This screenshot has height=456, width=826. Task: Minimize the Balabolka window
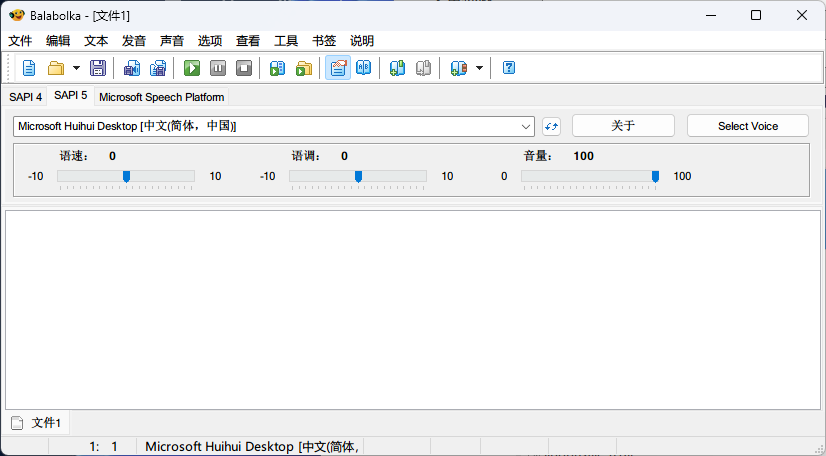711,15
